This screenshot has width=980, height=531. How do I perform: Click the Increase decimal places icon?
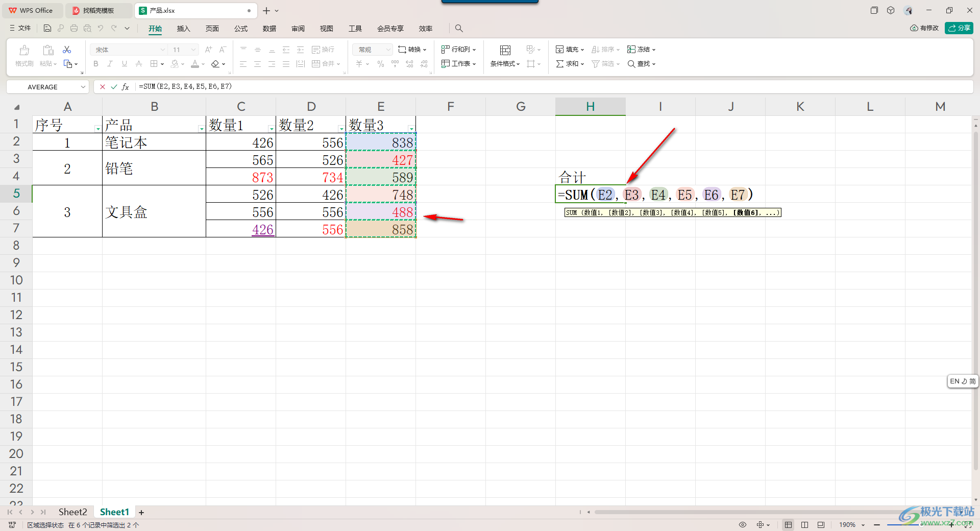point(409,64)
